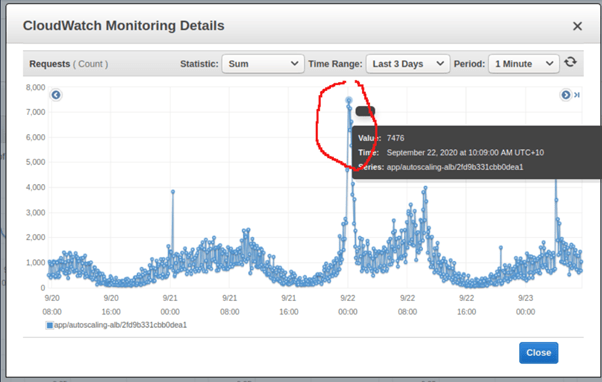This screenshot has width=602, height=382.
Task: Click the 9/23 00:00 x-axis label
Action: tap(526, 305)
